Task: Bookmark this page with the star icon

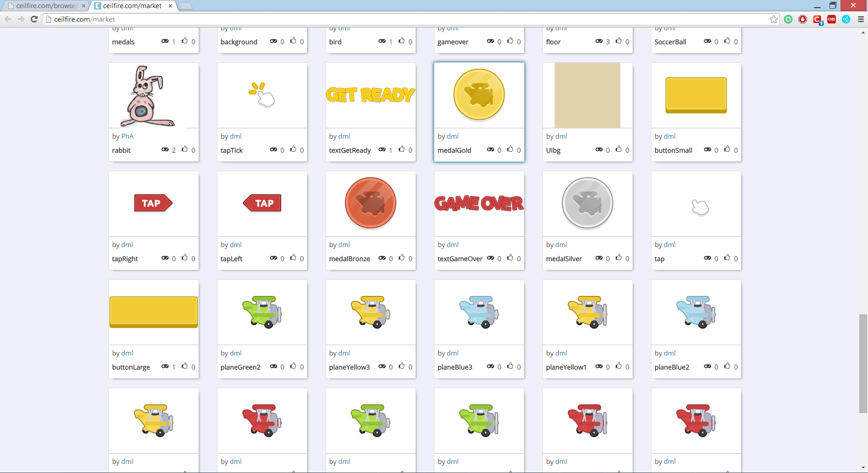Action: coord(774,19)
